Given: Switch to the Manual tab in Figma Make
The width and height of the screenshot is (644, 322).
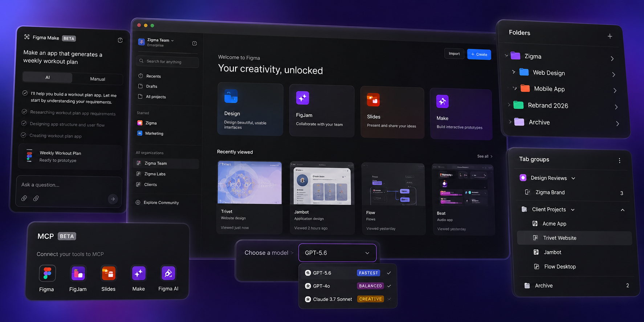Looking at the screenshot, I should click(x=98, y=79).
